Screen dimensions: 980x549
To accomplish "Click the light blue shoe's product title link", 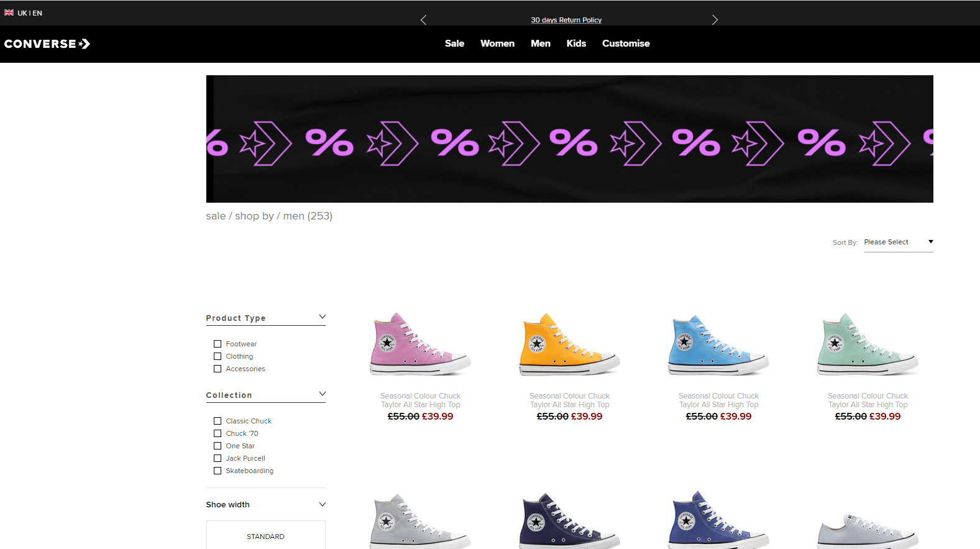I will point(719,400).
